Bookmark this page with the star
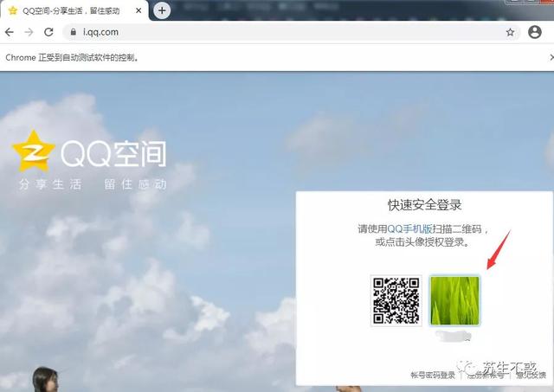This screenshot has width=554, height=392. (x=510, y=33)
